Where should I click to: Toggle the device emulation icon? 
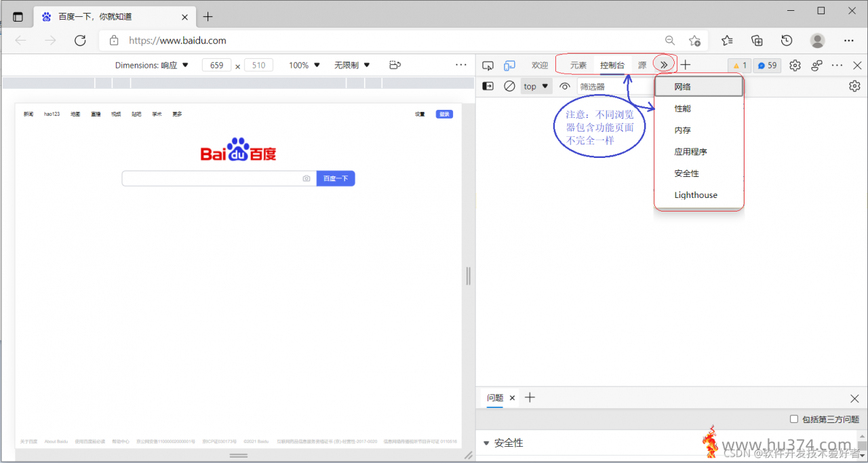click(509, 66)
